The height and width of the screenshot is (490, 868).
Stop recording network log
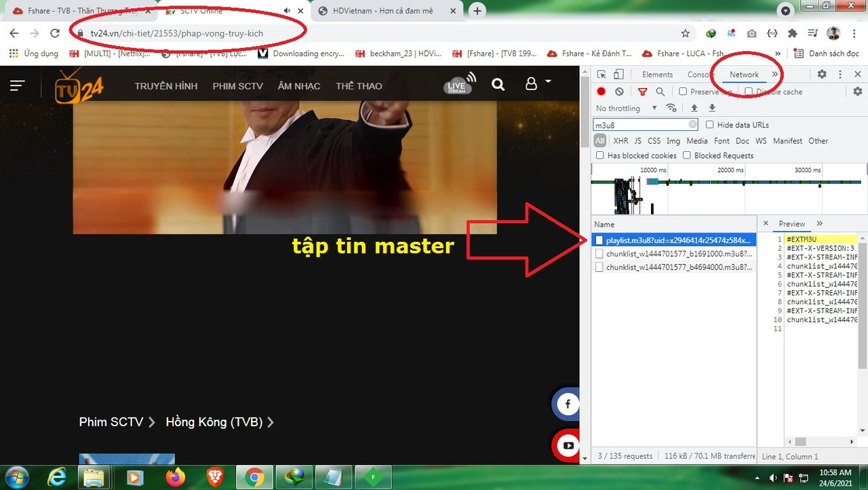point(601,91)
